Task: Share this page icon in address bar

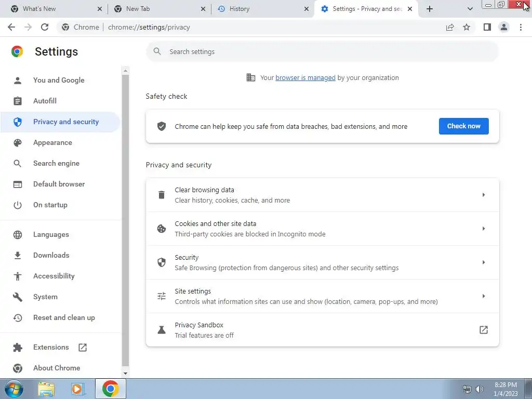Action: [450, 27]
